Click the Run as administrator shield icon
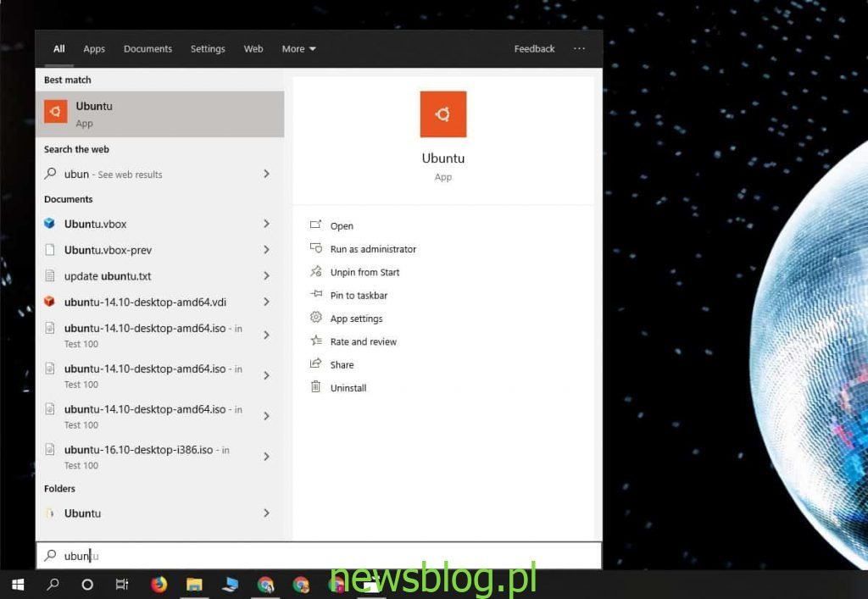 (315, 248)
